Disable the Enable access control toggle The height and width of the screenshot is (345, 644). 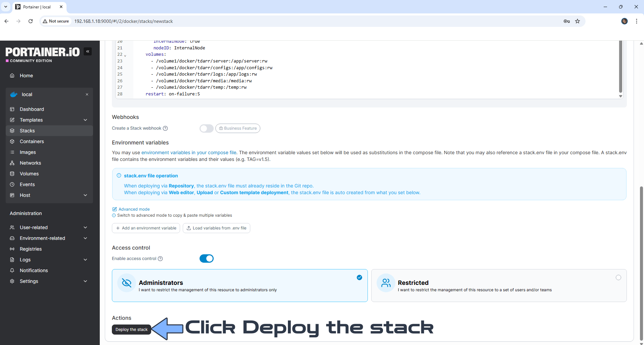[207, 258]
